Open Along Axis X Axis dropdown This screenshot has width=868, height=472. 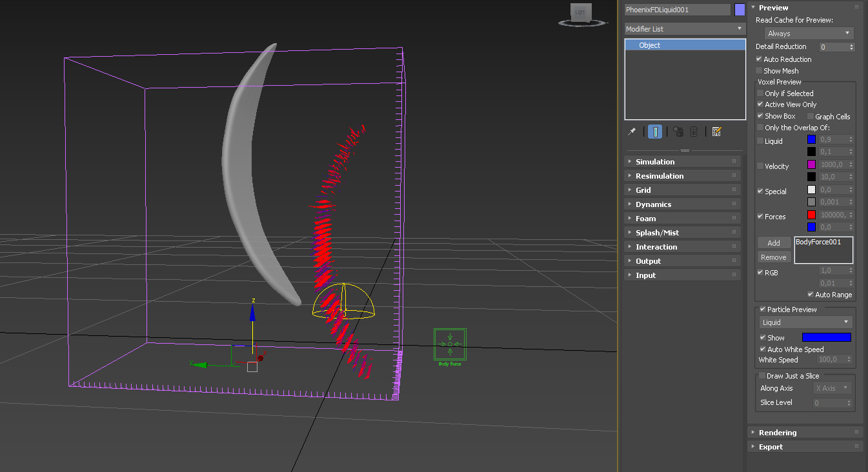click(833, 388)
